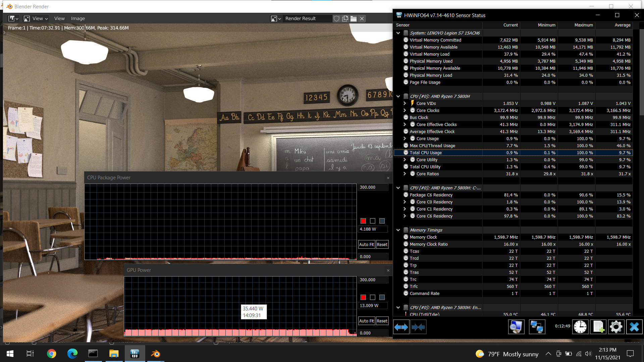Screen dimensions: 644x362
Task: Expand Core Ratios row
Action: (405, 174)
